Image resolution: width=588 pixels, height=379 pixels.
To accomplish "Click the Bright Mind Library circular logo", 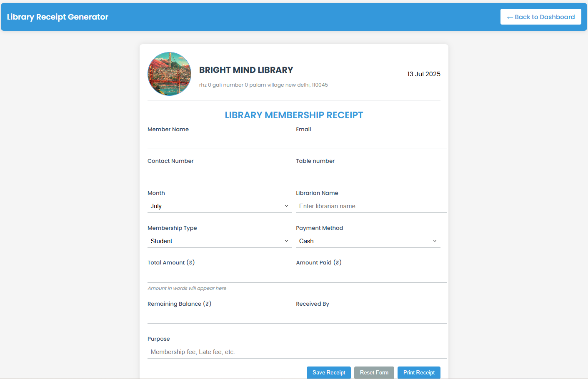I will [x=169, y=74].
